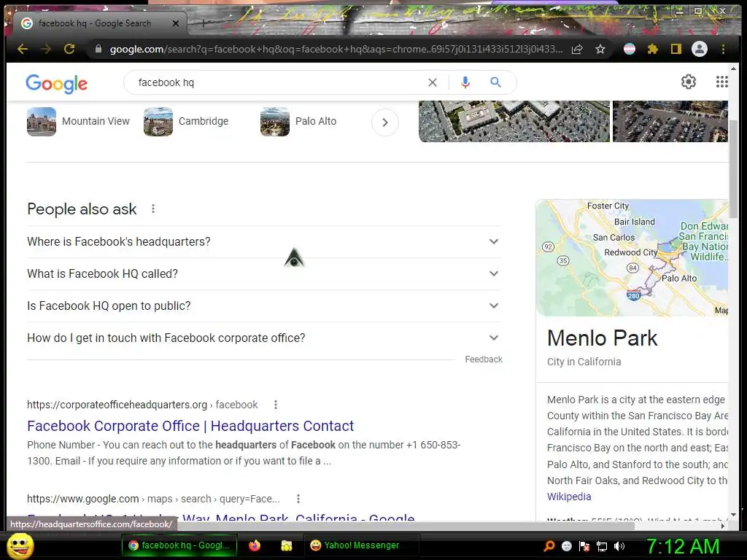Start voice search with microphone
This screenshot has height=560, width=747.
465,82
